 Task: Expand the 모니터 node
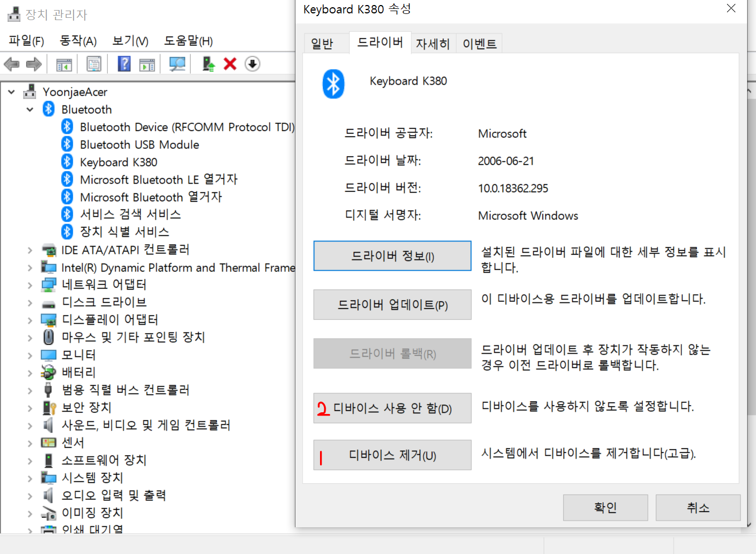pos(30,355)
